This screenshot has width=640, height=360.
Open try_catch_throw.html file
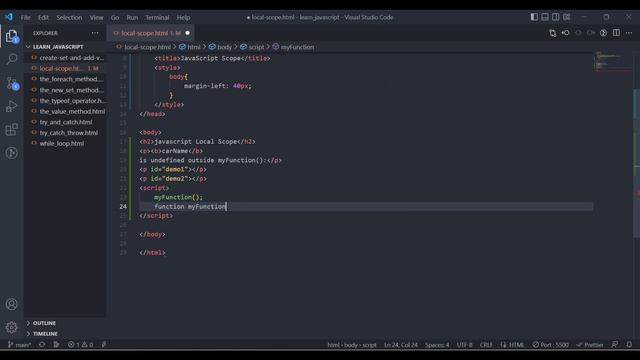click(65, 133)
